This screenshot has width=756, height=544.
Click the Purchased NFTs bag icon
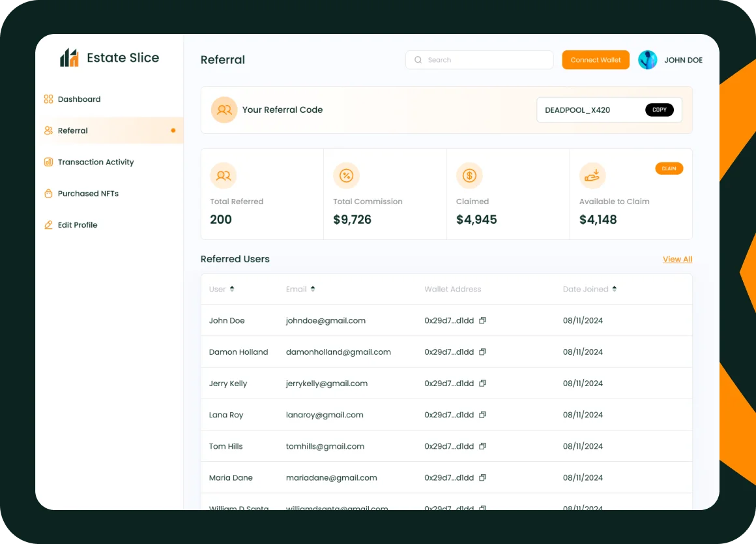click(48, 194)
